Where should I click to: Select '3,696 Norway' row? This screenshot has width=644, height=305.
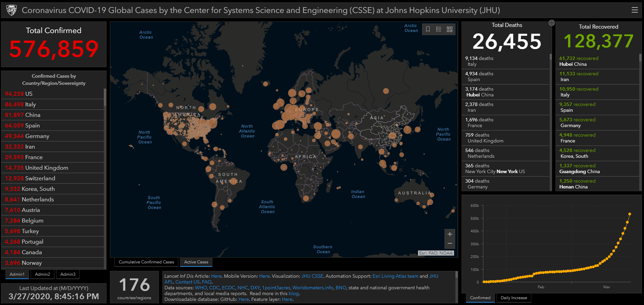[53, 263]
